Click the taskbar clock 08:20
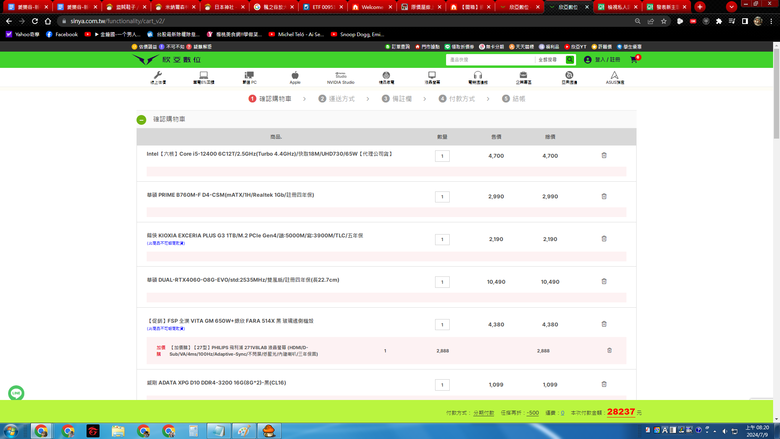This screenshot has height=439, width=780. [757, 431]
